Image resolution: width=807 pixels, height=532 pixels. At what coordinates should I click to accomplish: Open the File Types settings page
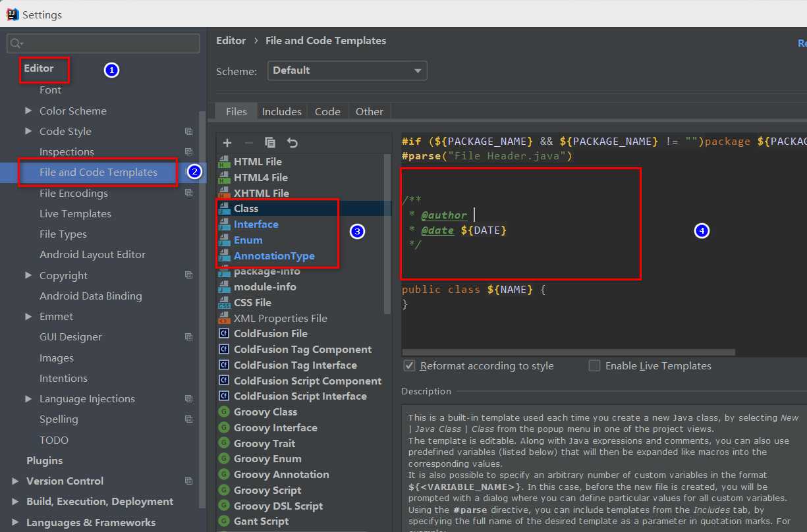click(x=63, y=234)
